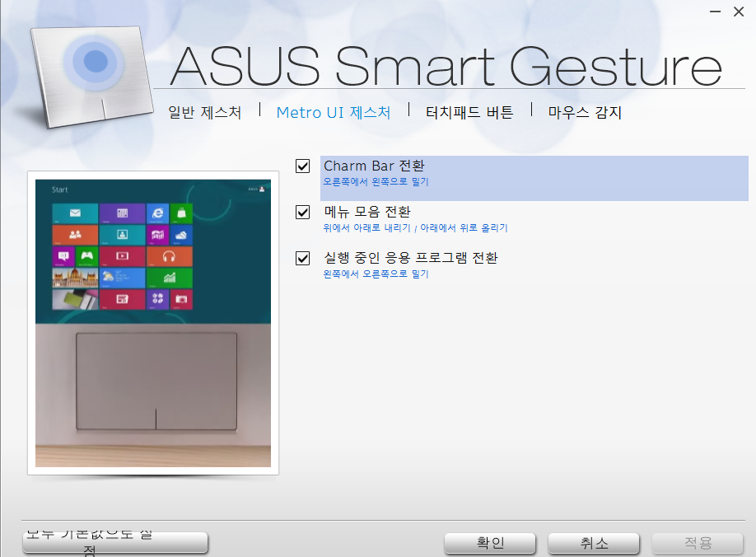Screen dimensions: 756x557
Task: Open the 일반 제스처 tab
Action: 204,112
